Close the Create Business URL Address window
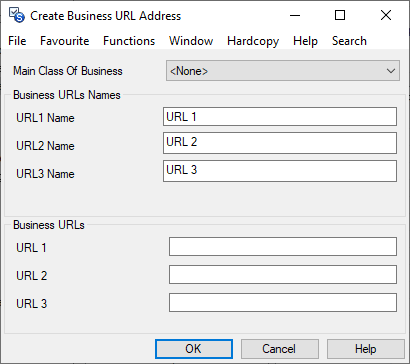The height and width of the screenshot is (364, 410). click(386, 15)
